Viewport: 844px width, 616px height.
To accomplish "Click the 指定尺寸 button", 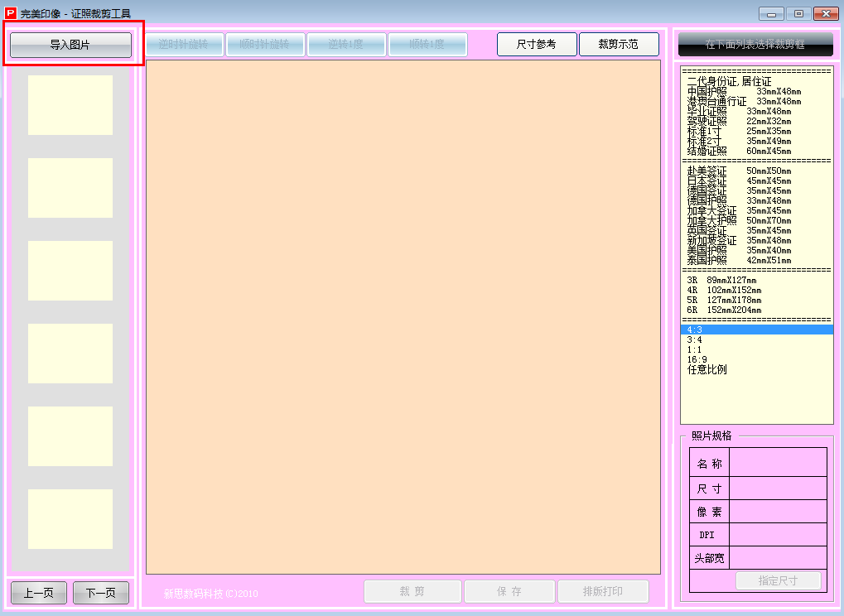I will 779,580.
